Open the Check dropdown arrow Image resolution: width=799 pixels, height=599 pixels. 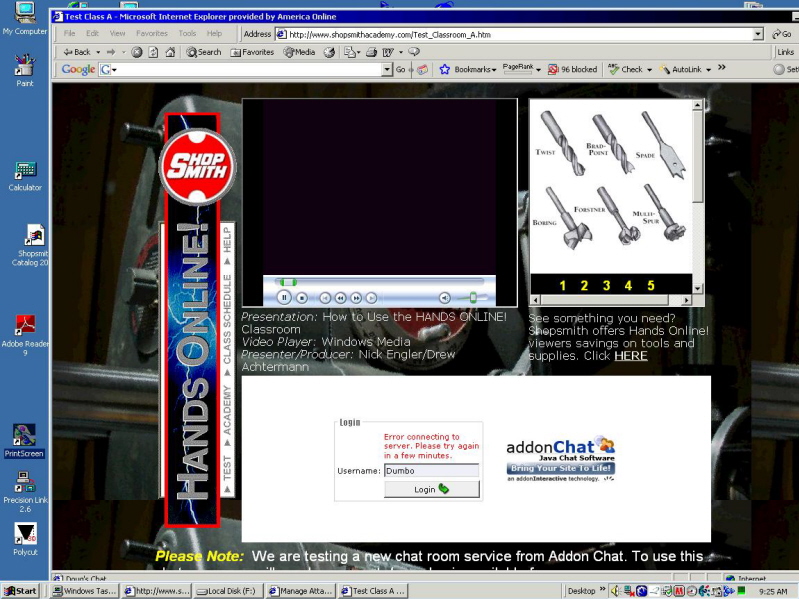tap(649, 70)
